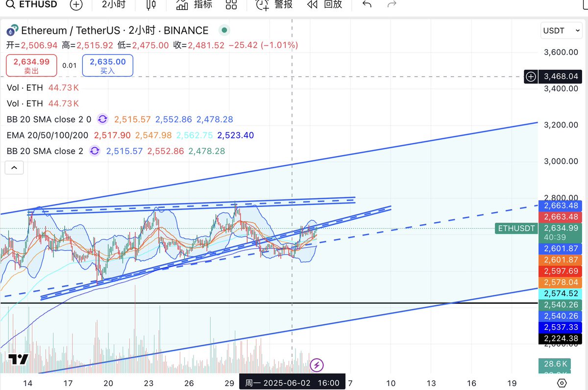Click the plus button beside 3,468.04
The width and height of the screenshot is (588, 390).
[531, 77]
